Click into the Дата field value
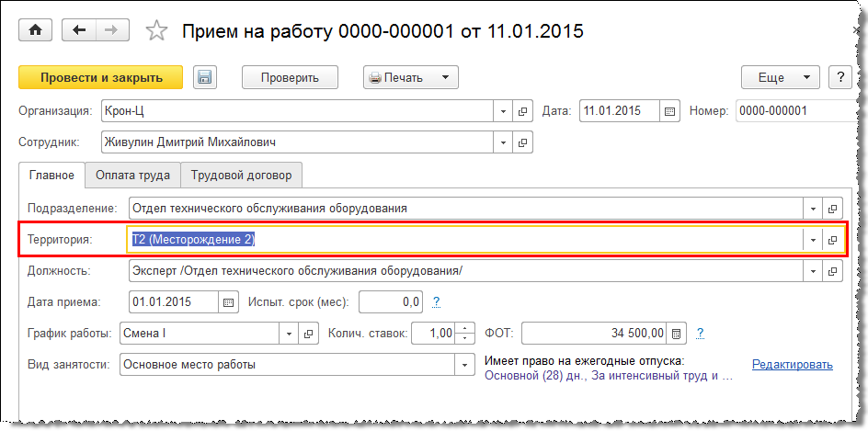Screen dimensions: 868x431 point(620,111)
